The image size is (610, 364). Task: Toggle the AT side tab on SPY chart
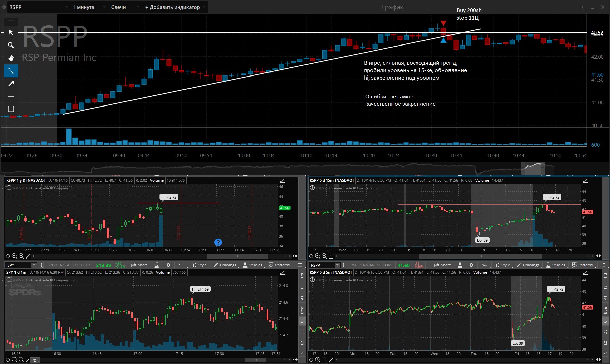(x=302, y=298)
